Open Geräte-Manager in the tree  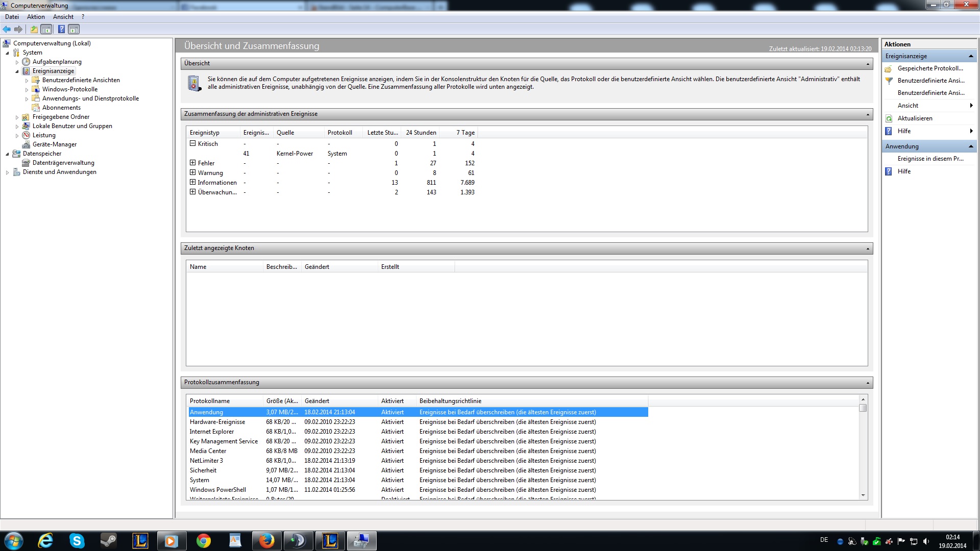click(54, 144)
